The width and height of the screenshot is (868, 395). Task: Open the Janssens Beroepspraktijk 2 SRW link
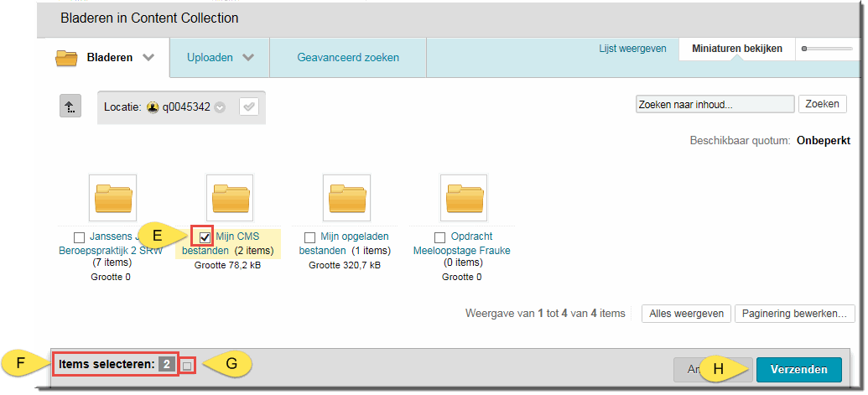pyautogui.click(x=110, y=244)
